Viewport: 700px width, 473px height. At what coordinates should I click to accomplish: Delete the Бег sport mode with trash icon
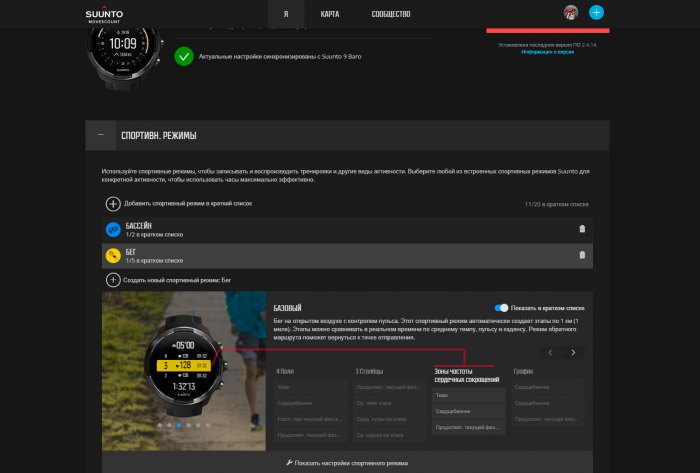pyautogui.click(x=582, y=255)
